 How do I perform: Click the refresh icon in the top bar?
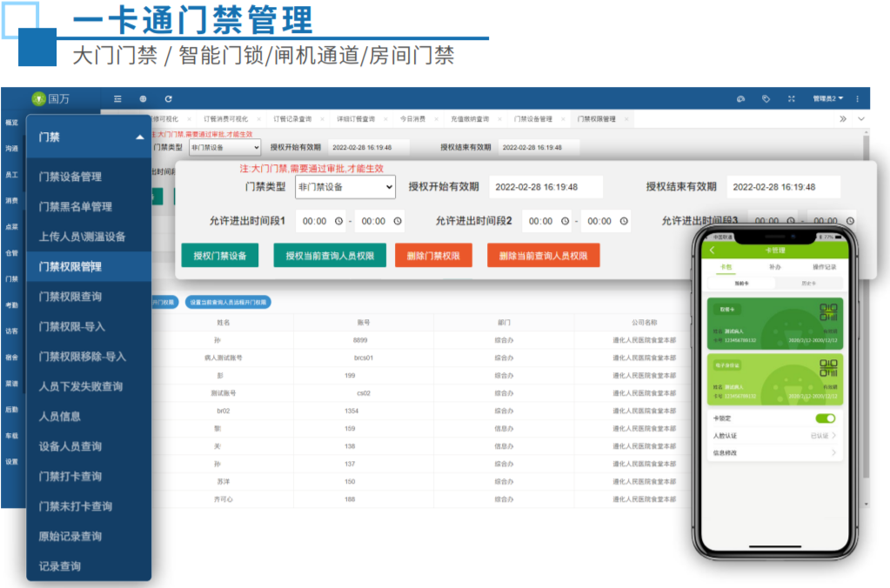pyautogui.click(x=169, y=98)
